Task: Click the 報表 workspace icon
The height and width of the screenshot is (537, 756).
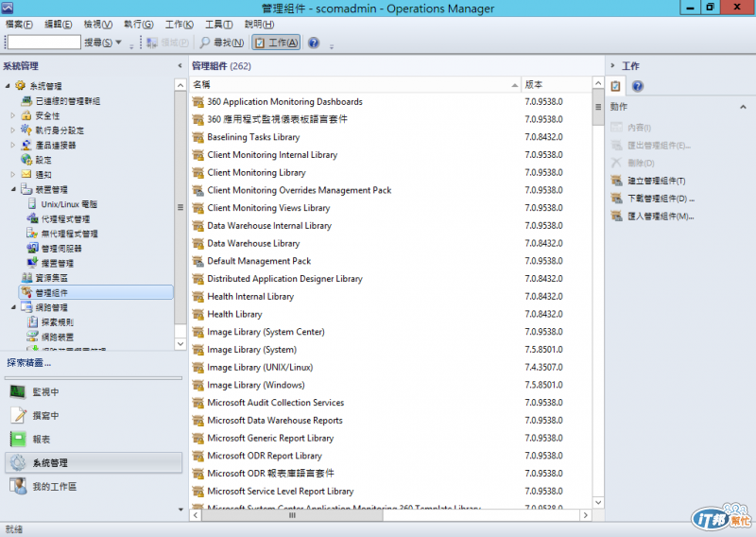Action: pos(18,439)
